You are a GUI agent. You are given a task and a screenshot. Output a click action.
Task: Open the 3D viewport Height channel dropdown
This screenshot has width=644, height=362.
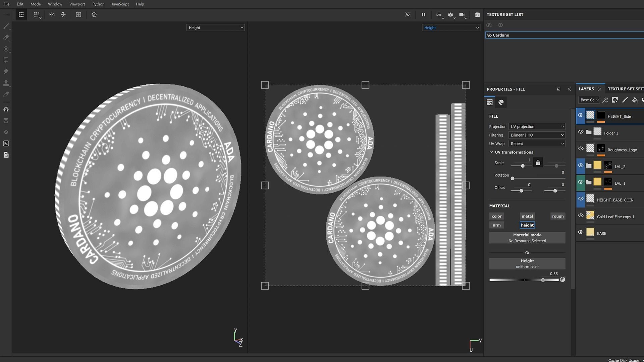click(x=215, y=27)
